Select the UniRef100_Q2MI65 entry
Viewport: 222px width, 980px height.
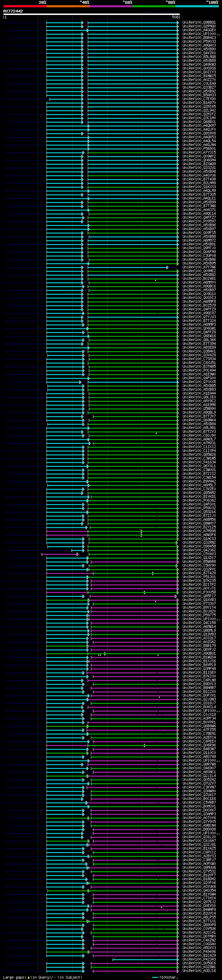click(199, 106)
